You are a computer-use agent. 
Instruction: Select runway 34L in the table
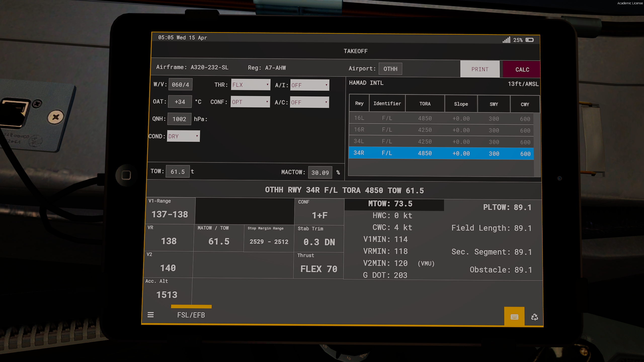441,142
